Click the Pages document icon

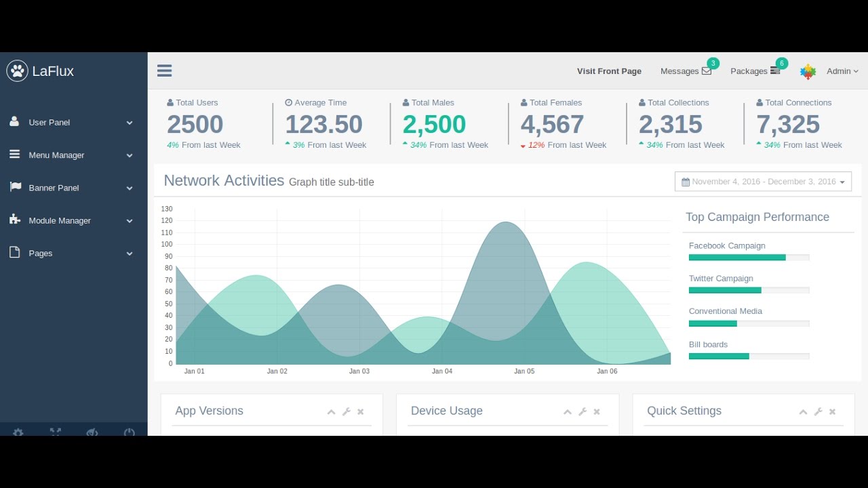[14, 252]
